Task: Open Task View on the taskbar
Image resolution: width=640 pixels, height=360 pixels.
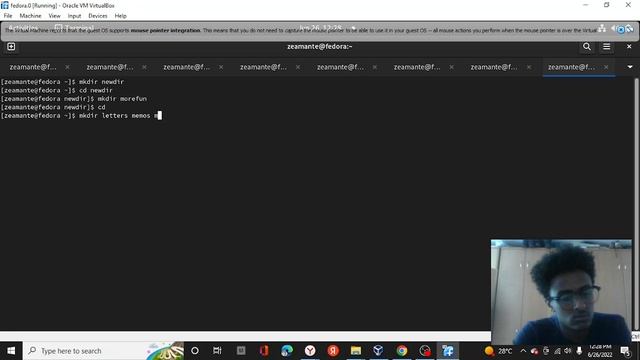Action: [217, 351]
